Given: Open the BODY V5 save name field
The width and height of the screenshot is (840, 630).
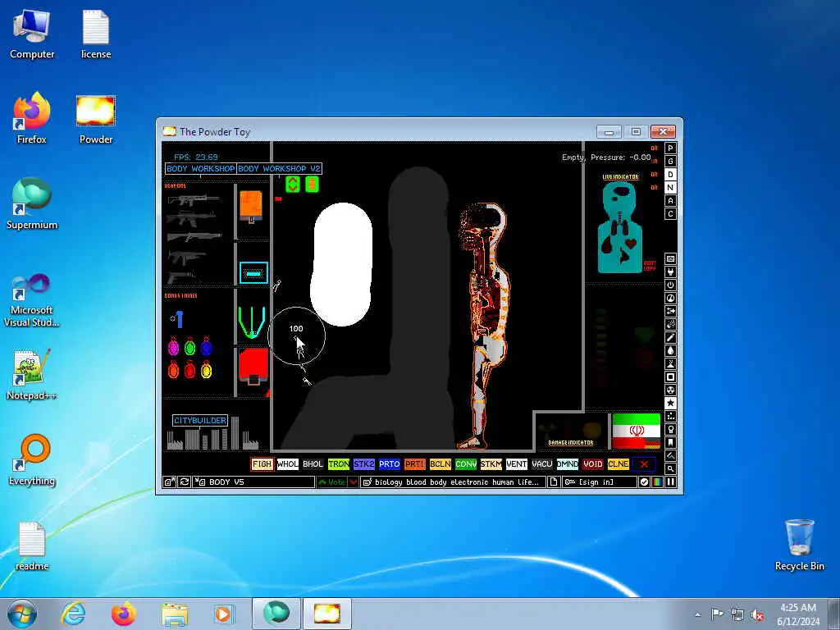Looking at the screenshot, I should 254,482.
